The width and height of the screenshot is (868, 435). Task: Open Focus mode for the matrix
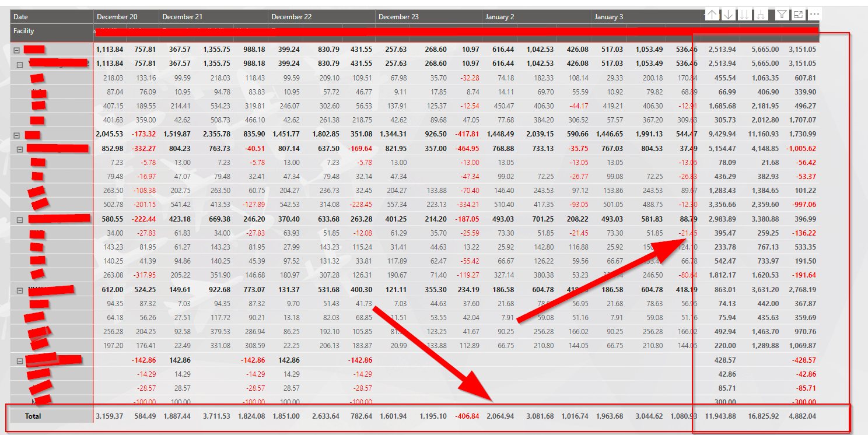(799, 15)
